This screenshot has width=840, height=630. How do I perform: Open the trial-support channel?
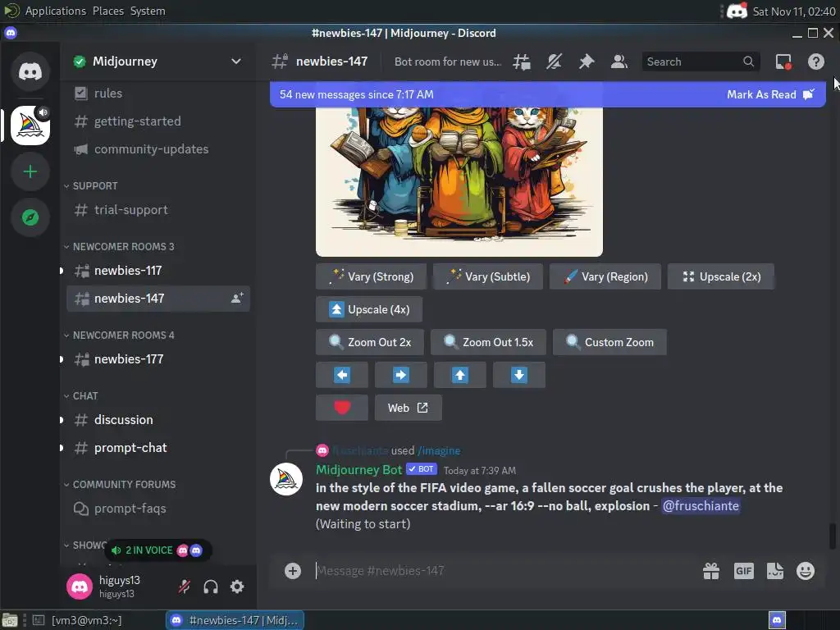coord(157,210)
